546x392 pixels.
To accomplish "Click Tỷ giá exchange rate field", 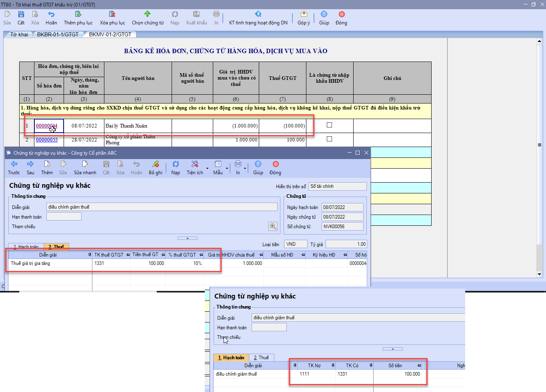I will [346, 244].
